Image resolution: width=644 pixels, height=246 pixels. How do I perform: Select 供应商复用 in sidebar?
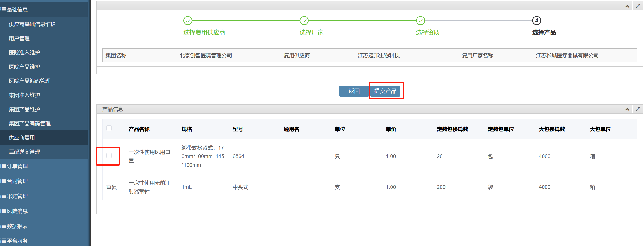(44, 138)
